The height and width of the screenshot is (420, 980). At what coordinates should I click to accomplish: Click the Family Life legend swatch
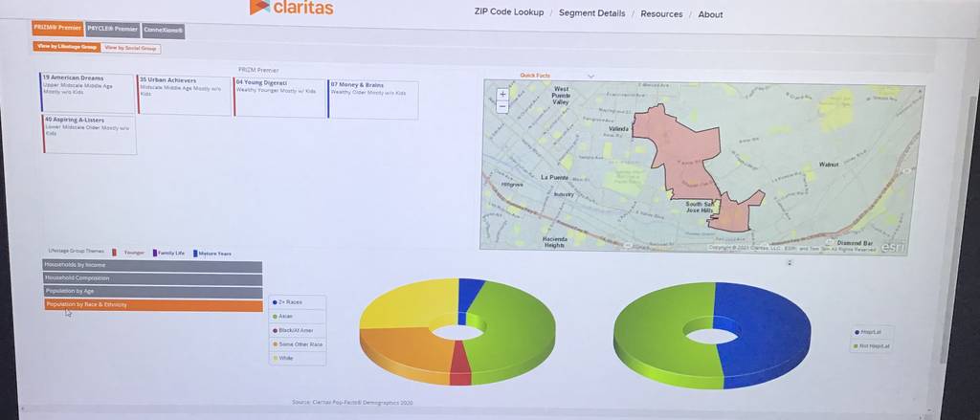(154, 254)
